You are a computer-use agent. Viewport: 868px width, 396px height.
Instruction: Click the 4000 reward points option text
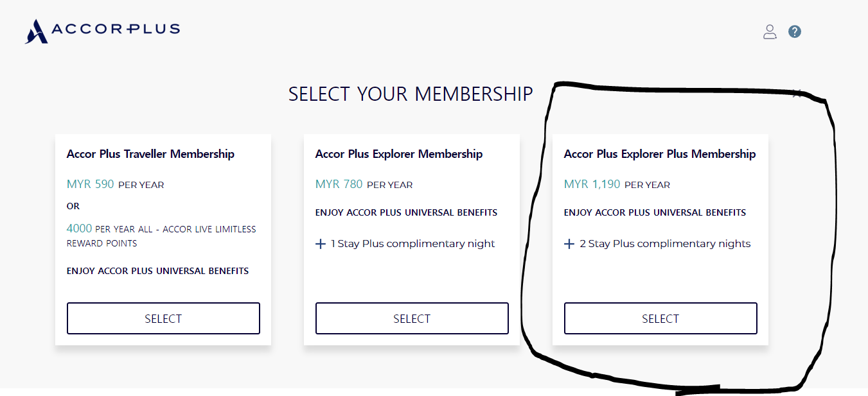[x=161, y=236]
